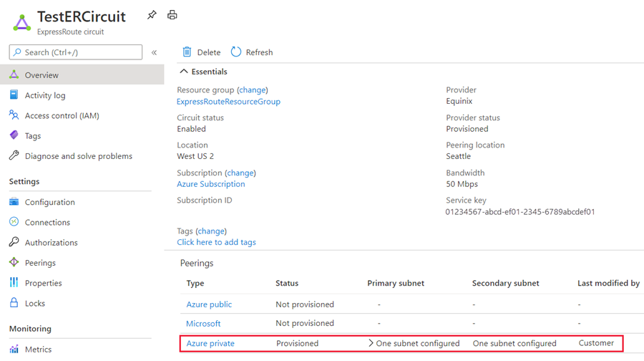Refresh the circuit overview
This screenshot has height=361, width=644.
click(252, 52)
